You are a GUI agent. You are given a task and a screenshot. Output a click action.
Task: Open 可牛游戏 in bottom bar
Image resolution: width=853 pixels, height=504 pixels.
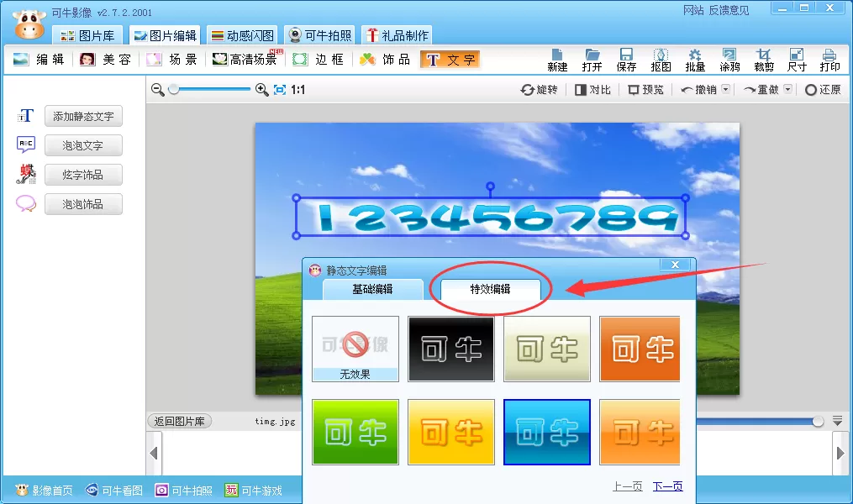(254, 491)
